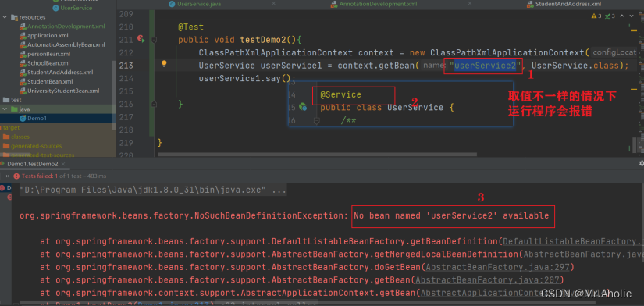The image size is (644, 306).
Task: Open DefaultListableBeanFactory link in the stack trace
Action: [x=574, y=241]
